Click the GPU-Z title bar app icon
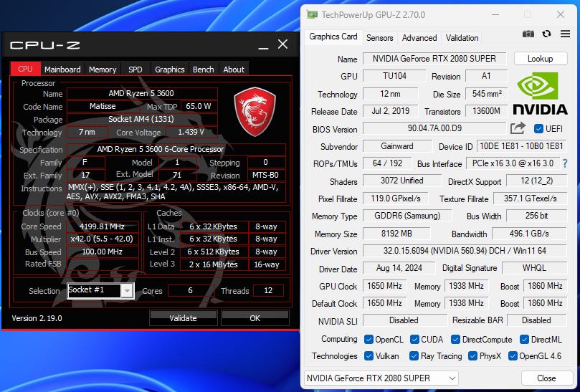 pyautogui.click(x=312, y=14)
